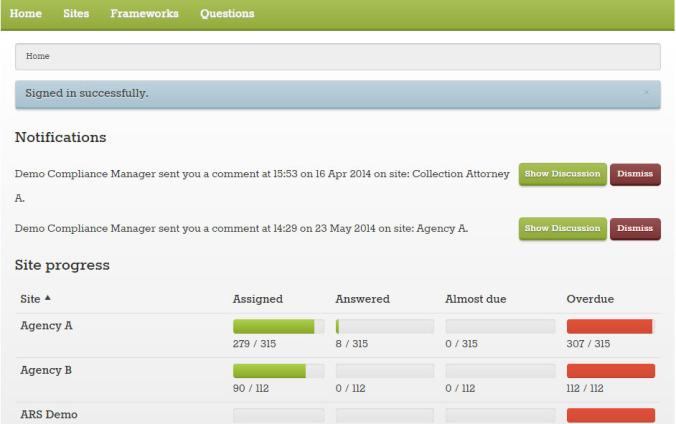Close the 'Signed in successfully' alert
The image size is (676, 424).
point(646,92)
